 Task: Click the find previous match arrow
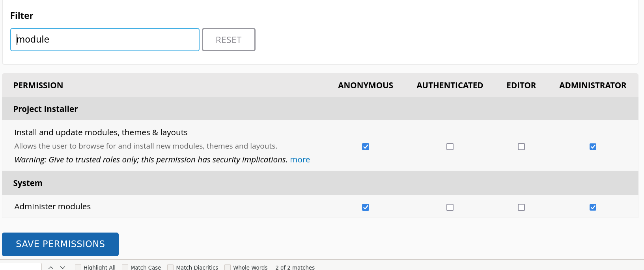51,267
